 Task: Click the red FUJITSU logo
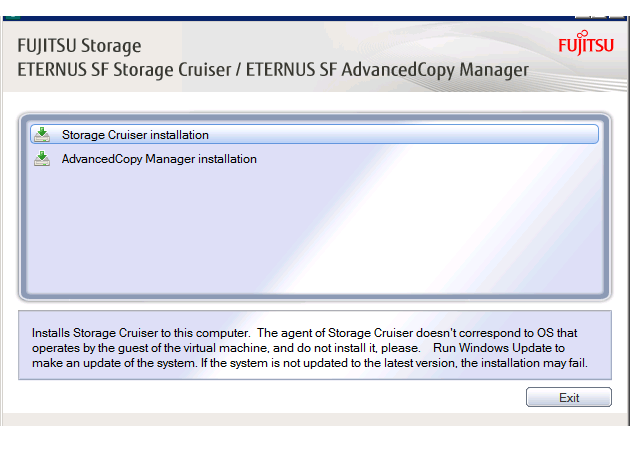click(586, 43)
